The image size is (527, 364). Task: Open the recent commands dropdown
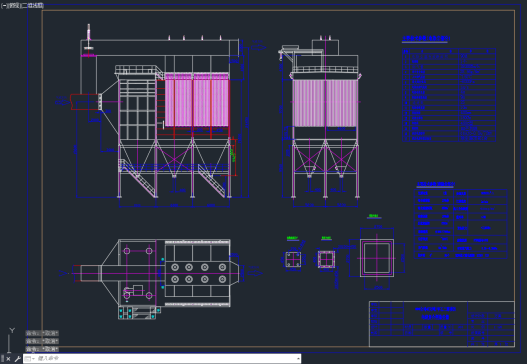coord(29,359)
